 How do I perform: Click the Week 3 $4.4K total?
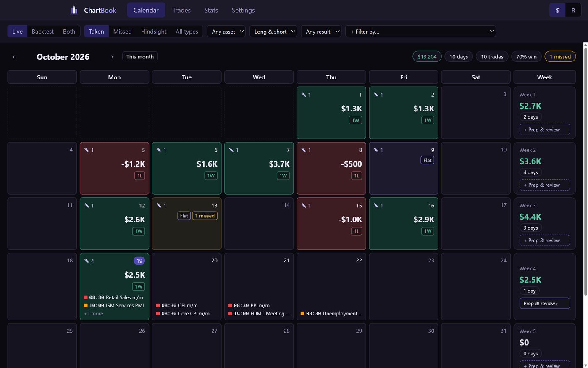point(530,217)
